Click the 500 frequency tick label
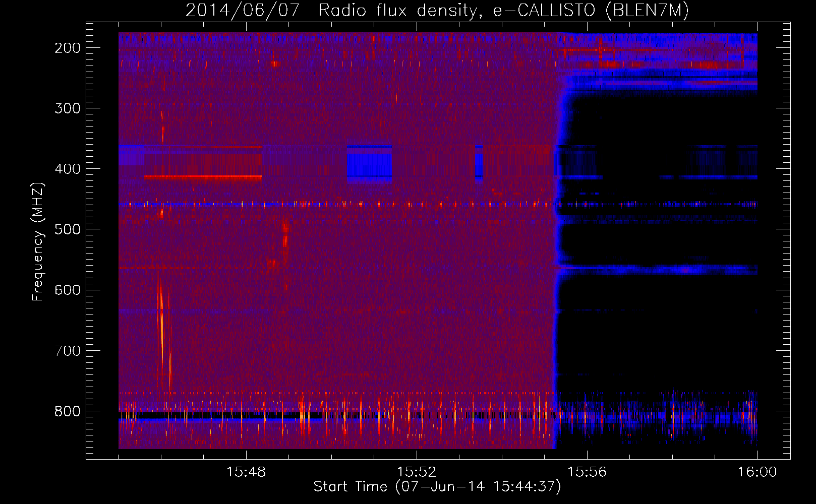The height and width of the screenshot is (504, 816). 68,229
